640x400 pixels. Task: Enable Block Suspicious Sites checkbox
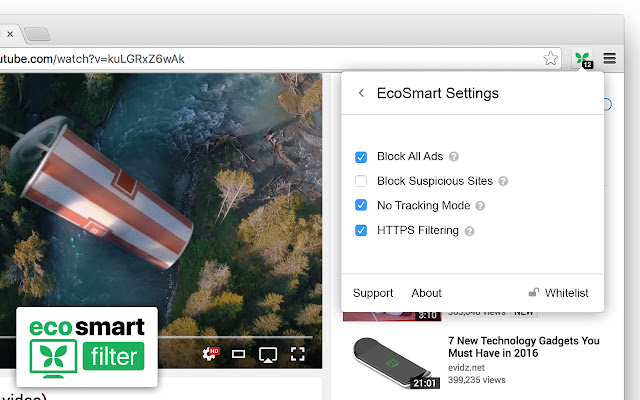coord(361,181)
